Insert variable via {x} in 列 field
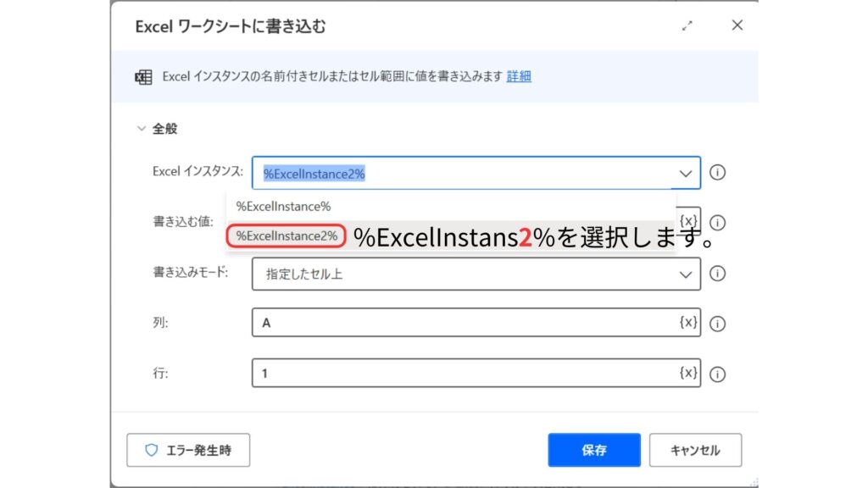868x488 pixels. coord(687,323)
